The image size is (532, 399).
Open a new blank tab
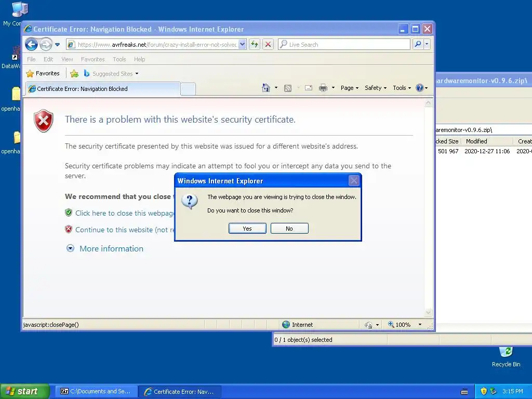[x=188, y=89]
